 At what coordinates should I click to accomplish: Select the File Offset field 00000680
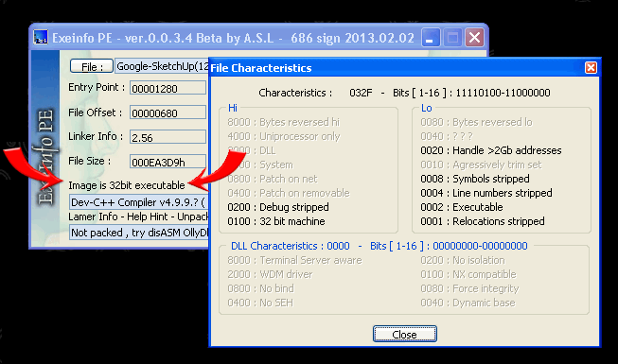[x=168, y=113]
